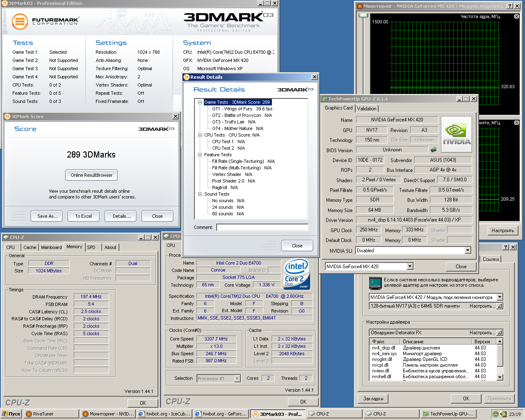Click Close button in GPU-Z window
The image size is (525, 420).
pos(461,267)
